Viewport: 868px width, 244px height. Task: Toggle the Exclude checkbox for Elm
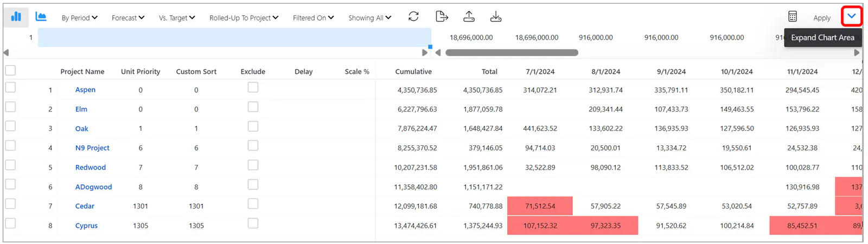pos(253,107)
